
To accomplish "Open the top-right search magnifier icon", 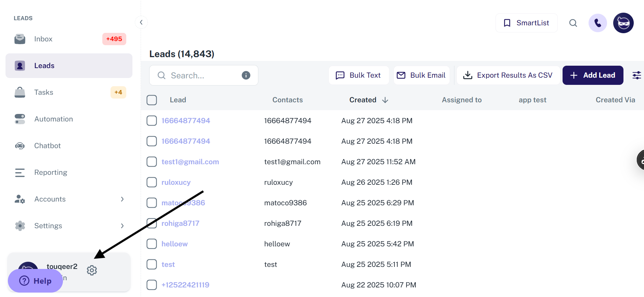I will coord(573,23).
